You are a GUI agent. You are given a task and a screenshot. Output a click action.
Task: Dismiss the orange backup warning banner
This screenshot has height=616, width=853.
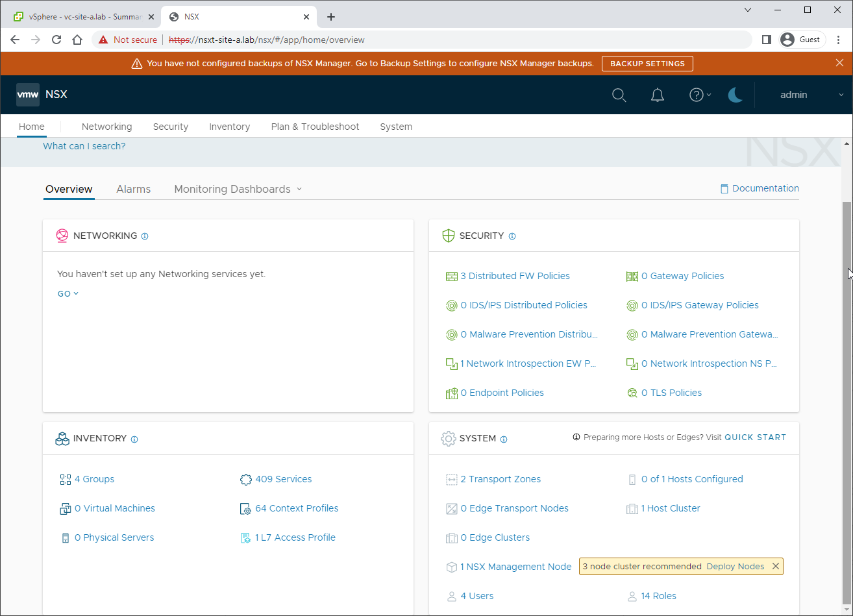click(839, 63)
